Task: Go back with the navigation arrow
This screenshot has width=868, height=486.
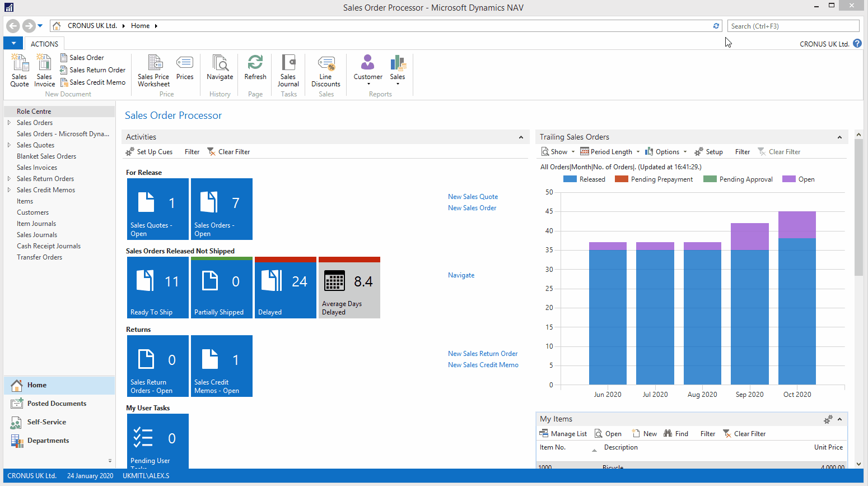Action: [13, 26]
